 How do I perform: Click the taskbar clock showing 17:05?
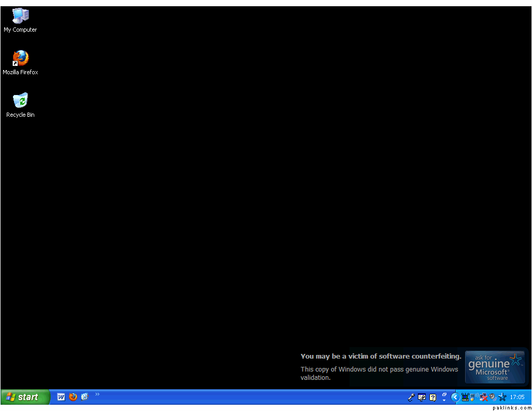[517, 397]
